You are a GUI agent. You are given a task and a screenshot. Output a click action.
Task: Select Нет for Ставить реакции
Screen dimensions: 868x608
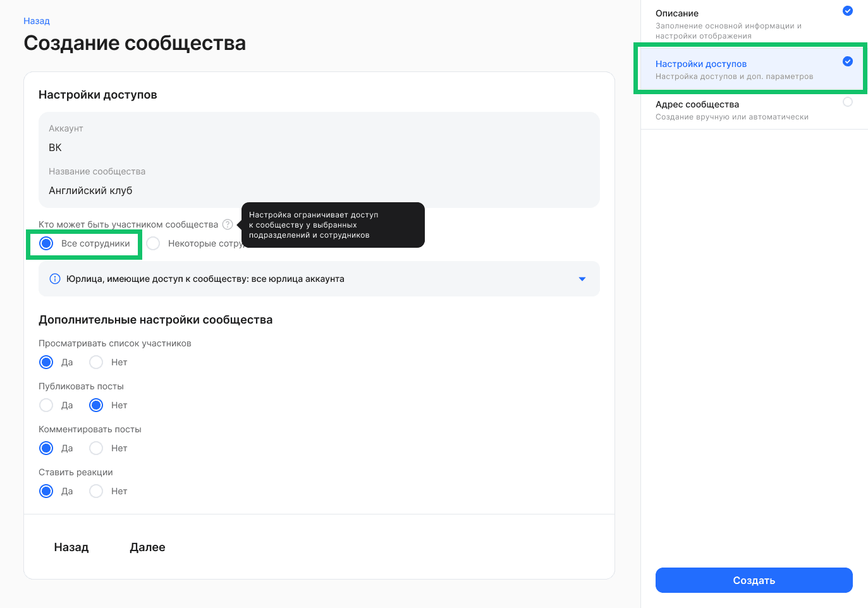click(x=96, y=491)
